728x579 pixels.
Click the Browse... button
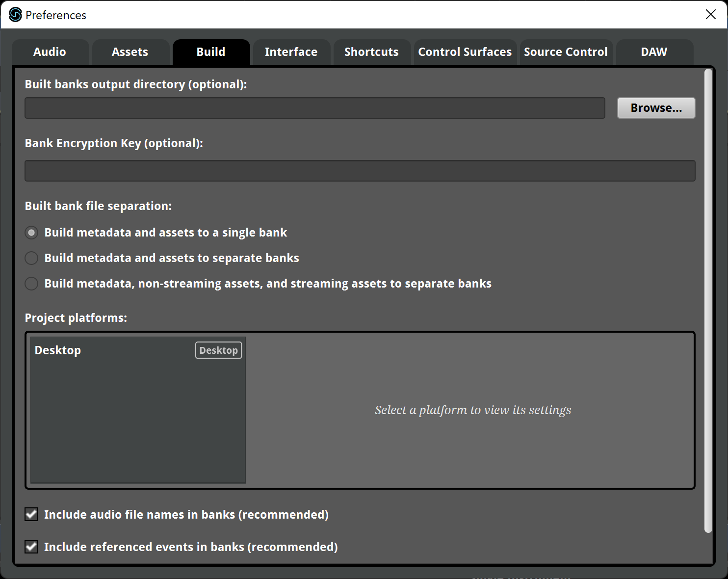(x=656, y=108)
